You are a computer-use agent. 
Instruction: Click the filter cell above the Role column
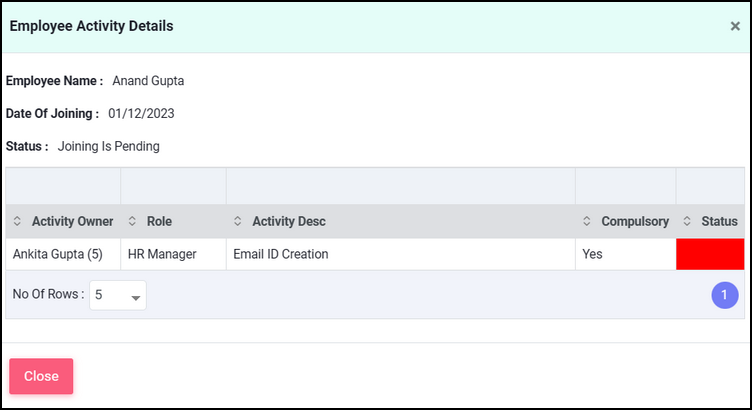pyautogui.click(x=173, y=186)
